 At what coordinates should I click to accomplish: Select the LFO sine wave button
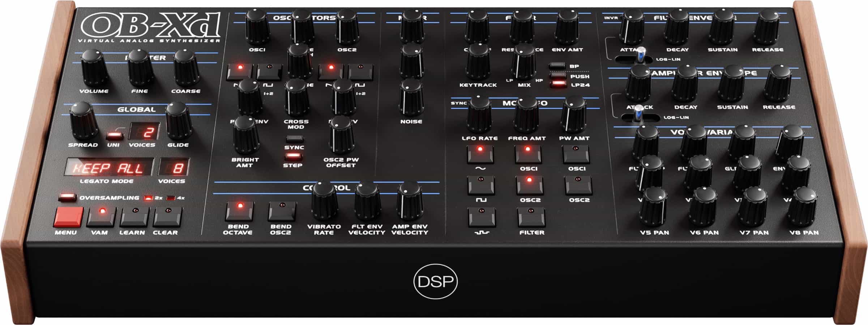(x=480, y=154)
